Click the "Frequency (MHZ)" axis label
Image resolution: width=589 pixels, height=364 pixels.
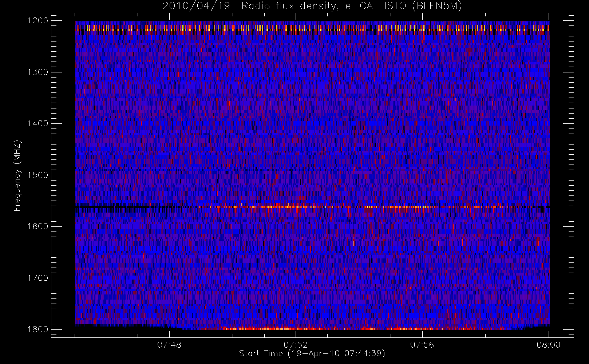pos(17,175)
